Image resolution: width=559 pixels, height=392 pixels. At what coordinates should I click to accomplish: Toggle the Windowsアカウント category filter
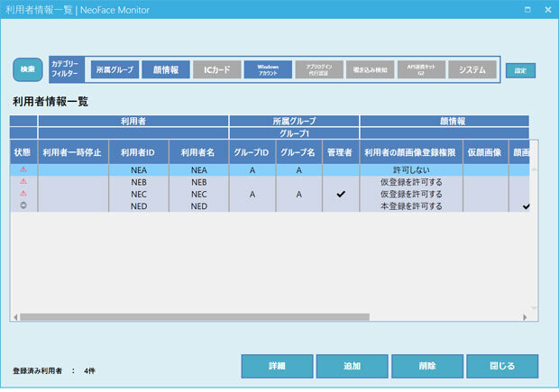tap(268, 69)
